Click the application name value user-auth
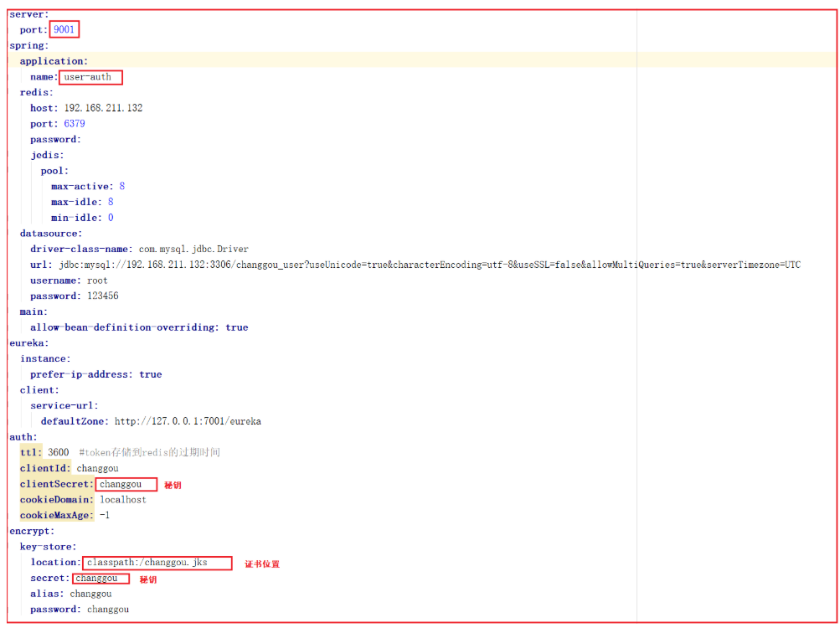This screenshot has width=840, height=628. click(88, 77)
